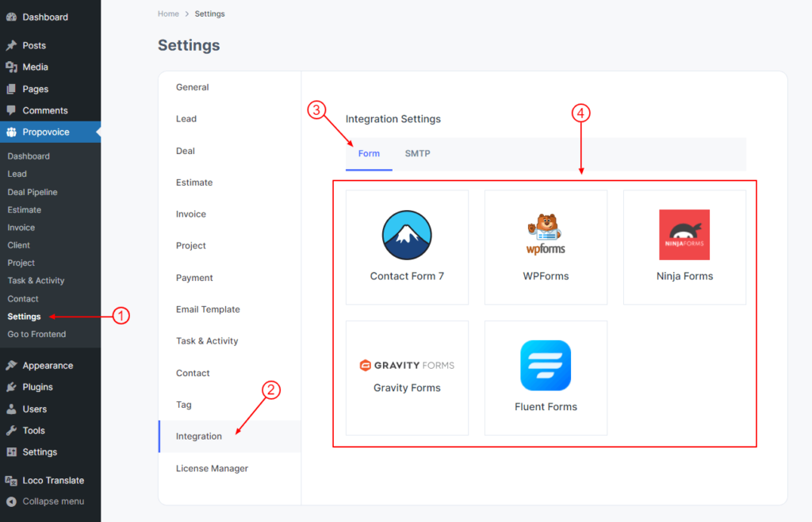Screen dimensions: 812x522
Task: Open Task & Activity settings section
Action: click(207, 341)
